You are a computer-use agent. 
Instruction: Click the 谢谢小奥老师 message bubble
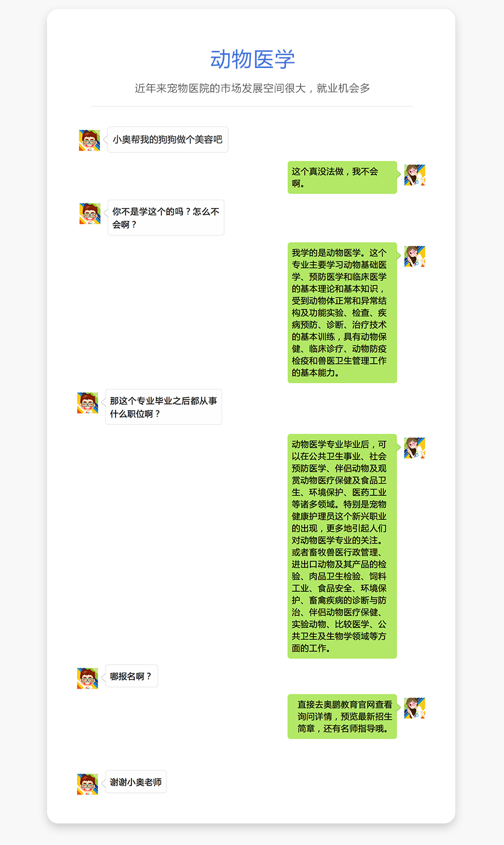coord(136,782)
